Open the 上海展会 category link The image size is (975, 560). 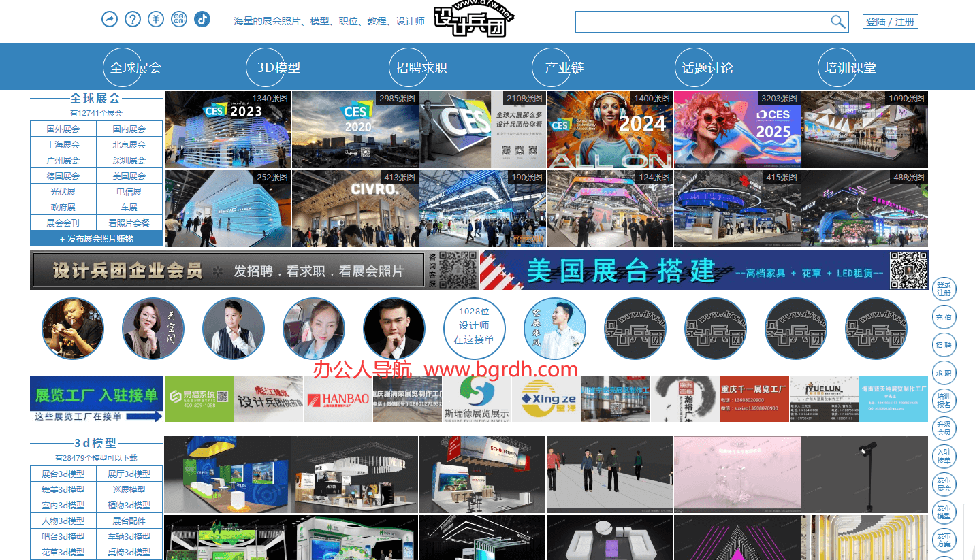tap(63, 144)
